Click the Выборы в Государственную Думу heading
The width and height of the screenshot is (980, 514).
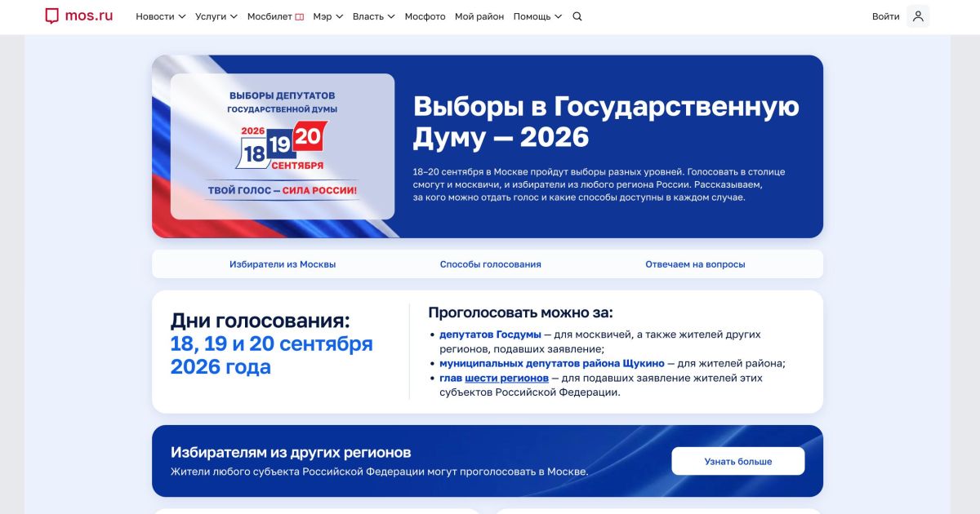(x=606, y=122)
